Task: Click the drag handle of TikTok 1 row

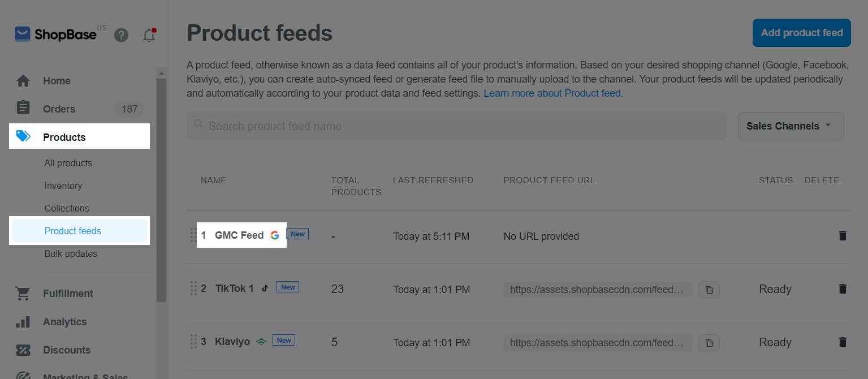Action: pos(193,288)
